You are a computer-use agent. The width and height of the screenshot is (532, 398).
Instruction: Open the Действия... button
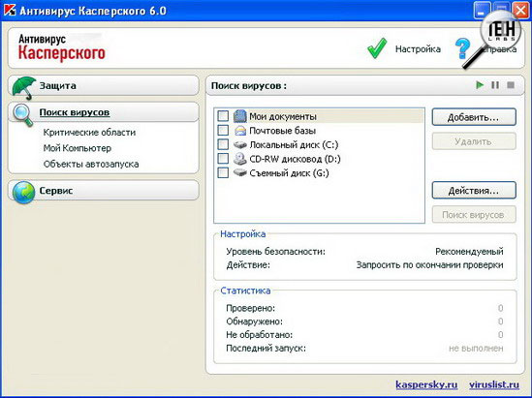click(474, 190)
